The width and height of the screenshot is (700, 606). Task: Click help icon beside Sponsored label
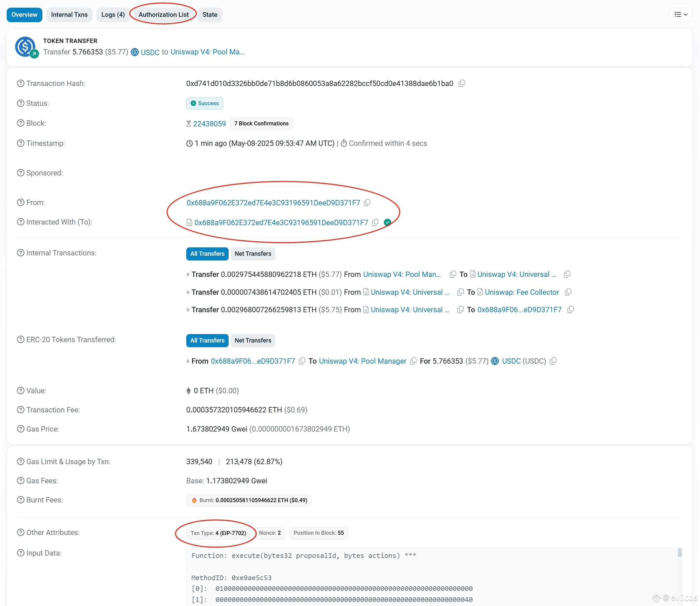pos(21,173)
